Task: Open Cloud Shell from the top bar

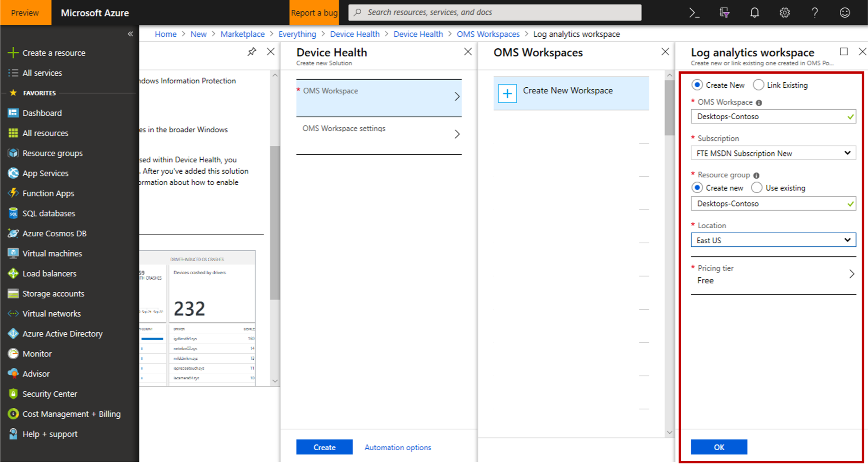Action: click(694, 13)
